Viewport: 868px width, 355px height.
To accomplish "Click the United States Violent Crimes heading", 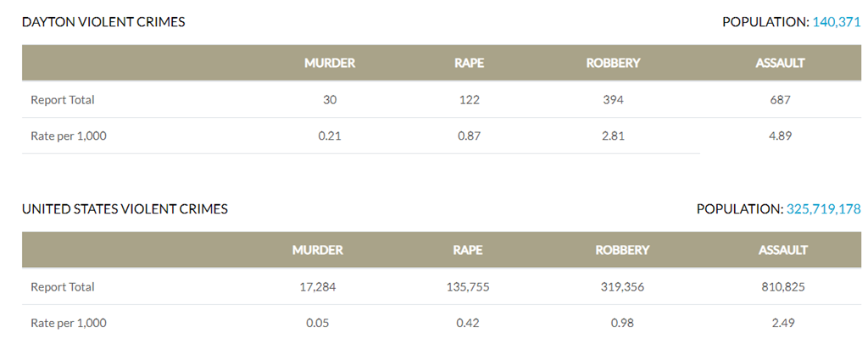I will pos(125,208).
